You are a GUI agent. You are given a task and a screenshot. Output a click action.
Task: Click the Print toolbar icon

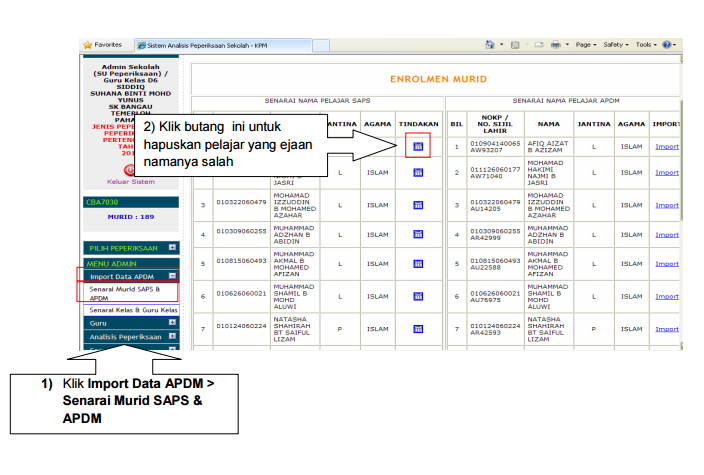[x=556, y=44]
